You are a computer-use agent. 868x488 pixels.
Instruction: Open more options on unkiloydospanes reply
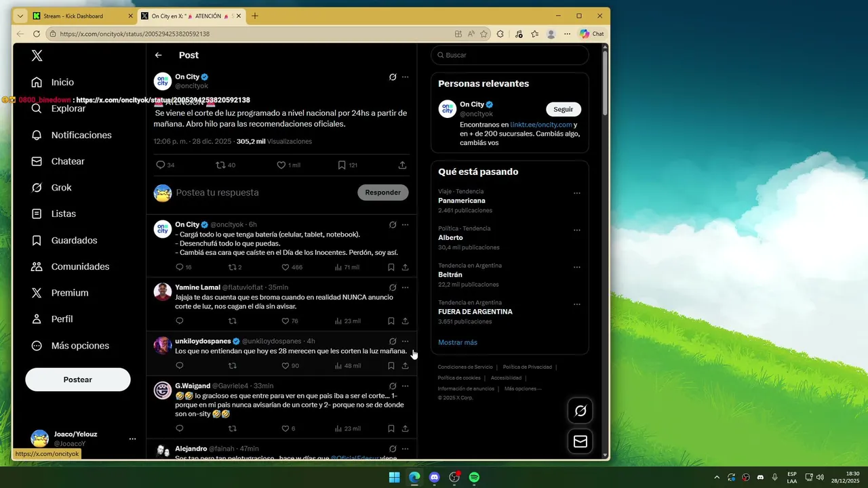(x=406, y=341)
